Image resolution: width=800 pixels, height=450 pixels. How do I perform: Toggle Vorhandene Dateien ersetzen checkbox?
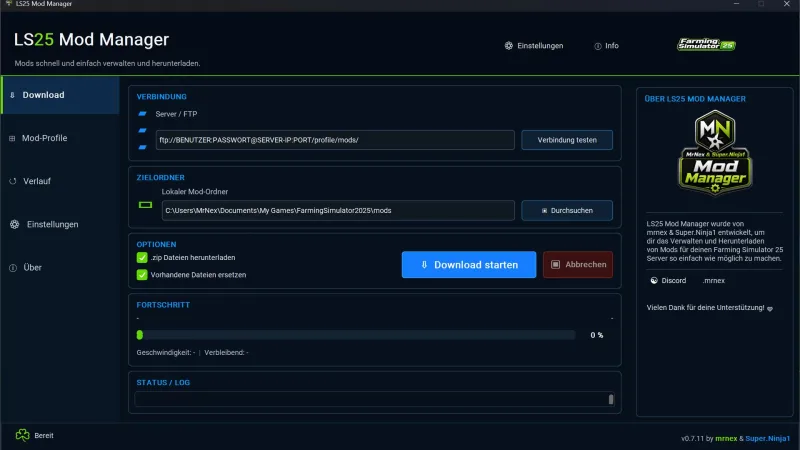pyautogui.click(x=142, y=274)
